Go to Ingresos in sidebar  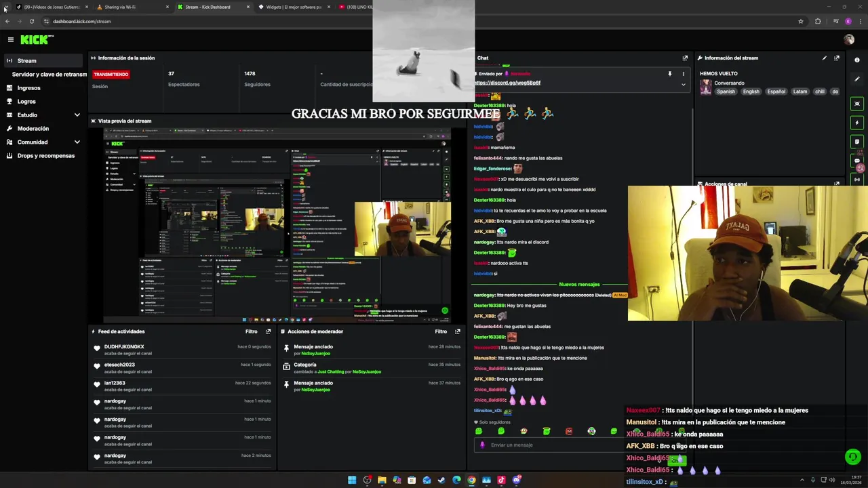click(28, 87)
